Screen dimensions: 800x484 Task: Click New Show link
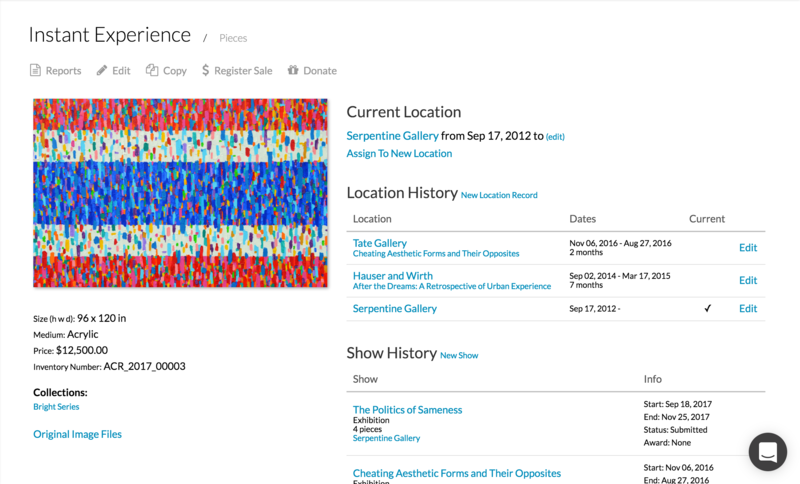coord(459,355)
